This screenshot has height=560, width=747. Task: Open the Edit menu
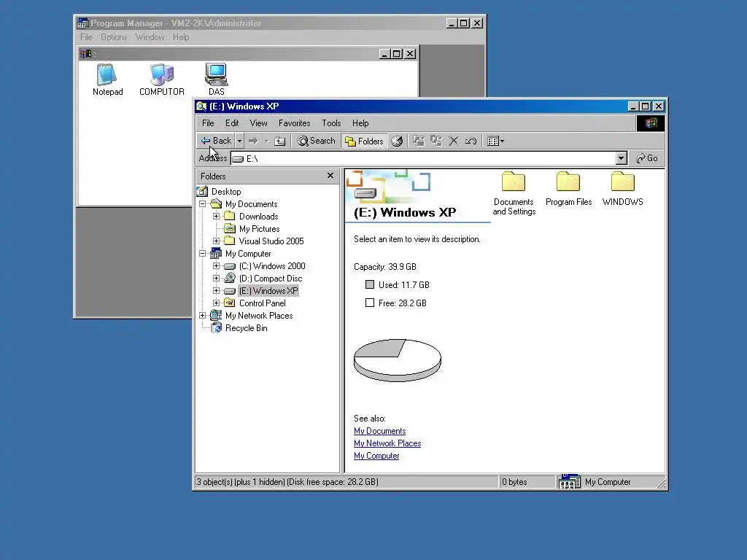[232, 122]
